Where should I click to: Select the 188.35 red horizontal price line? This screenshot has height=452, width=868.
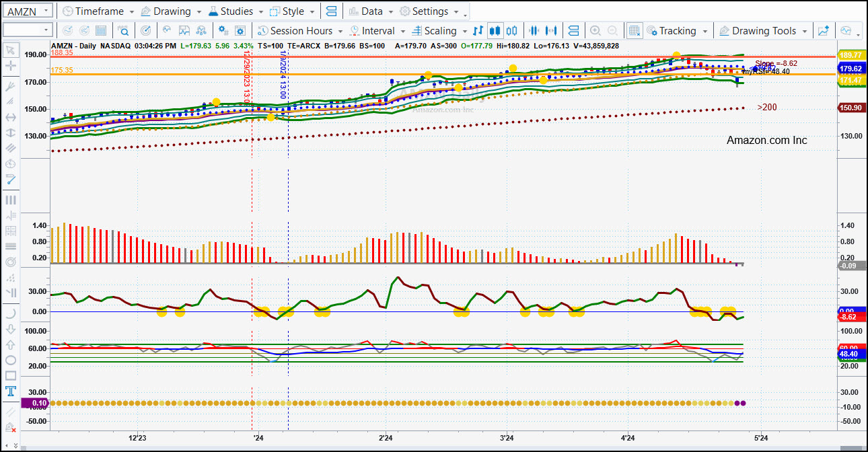point(444,57)
